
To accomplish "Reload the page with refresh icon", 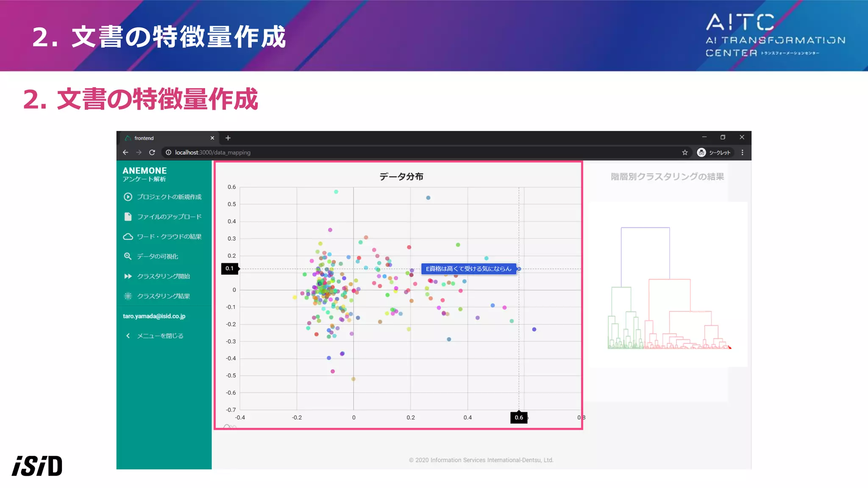I will coord(152,152).
